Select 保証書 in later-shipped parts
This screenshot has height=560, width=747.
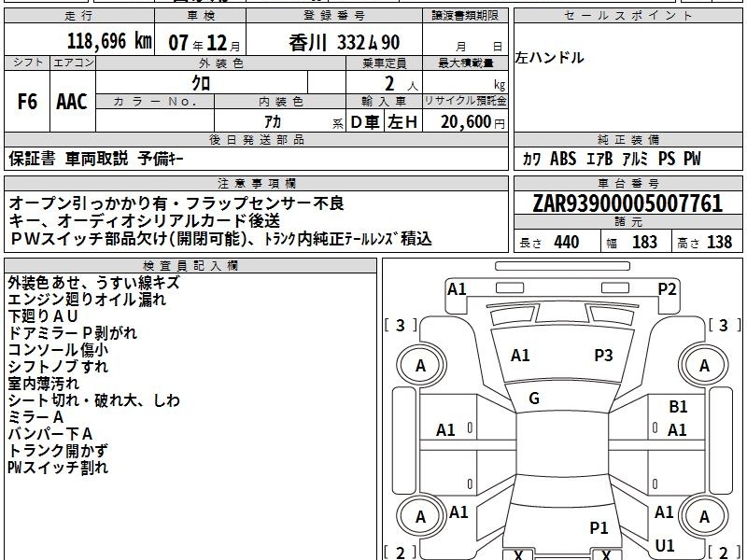tap(32, 159)
